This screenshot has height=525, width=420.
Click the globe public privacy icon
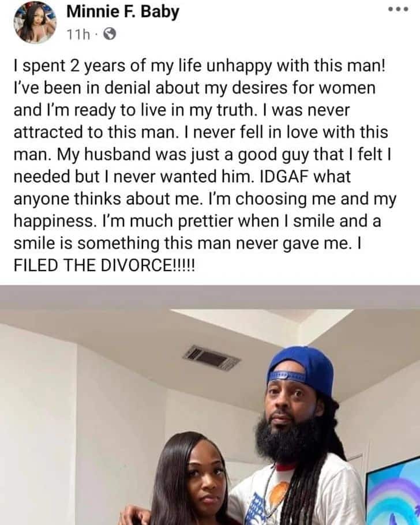(110, 34)
